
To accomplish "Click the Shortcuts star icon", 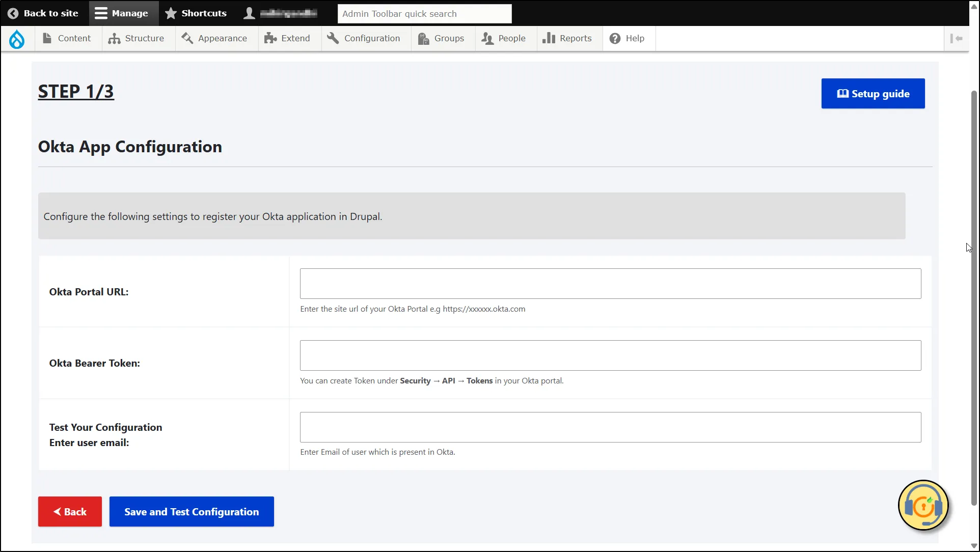I will [171, 13].
